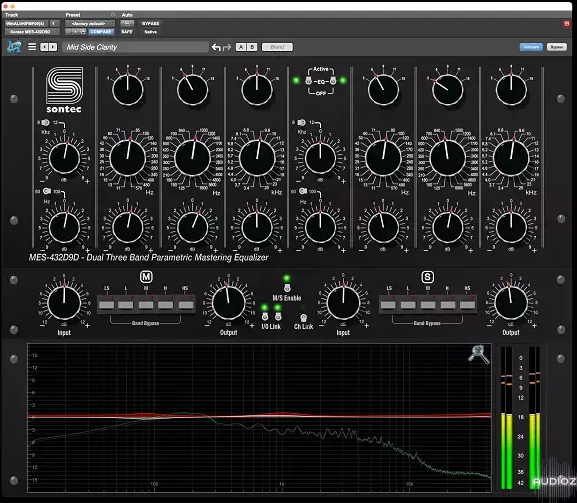Click the undo arrow icon

[216, 47]
